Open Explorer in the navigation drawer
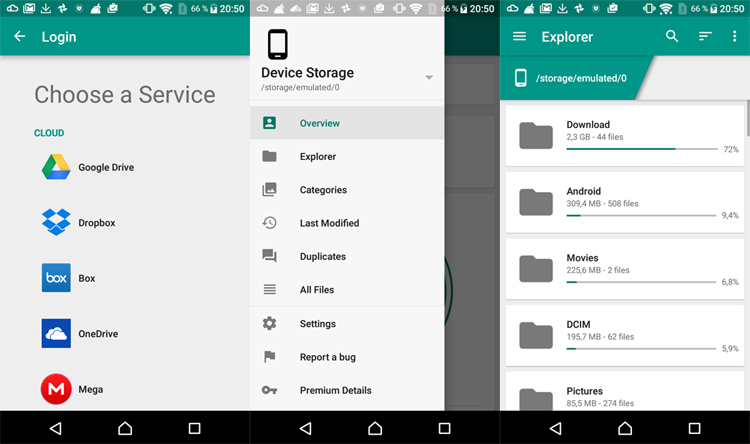The height and width of the screenshot is (444, 750). pos(347,156)
